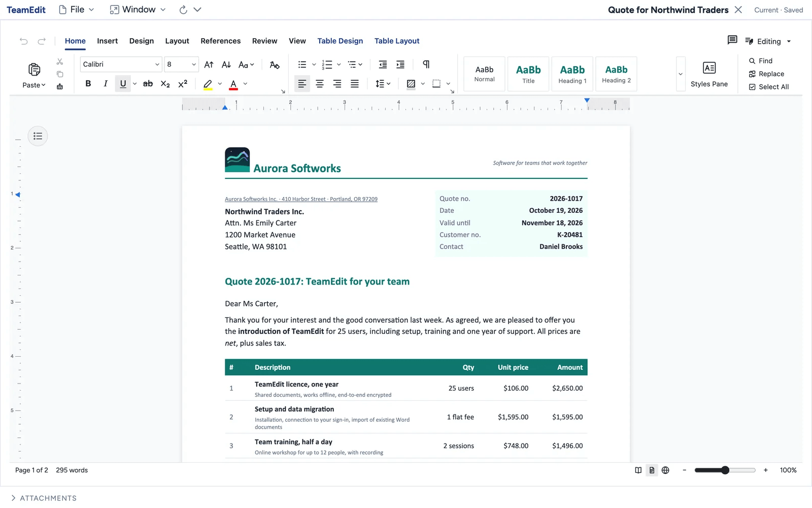Apply superscript formatting

pyautogui.click(x=183, y=84)
